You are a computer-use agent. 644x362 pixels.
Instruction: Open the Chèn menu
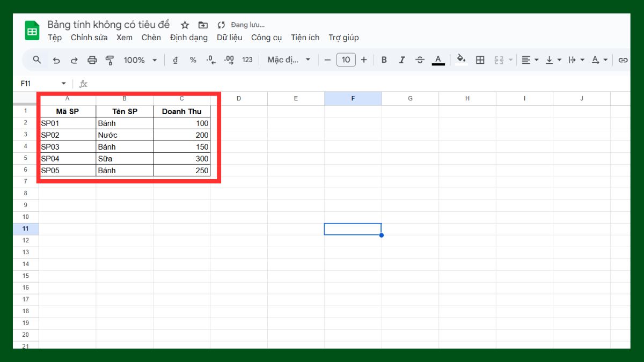(x=151, y=38)
